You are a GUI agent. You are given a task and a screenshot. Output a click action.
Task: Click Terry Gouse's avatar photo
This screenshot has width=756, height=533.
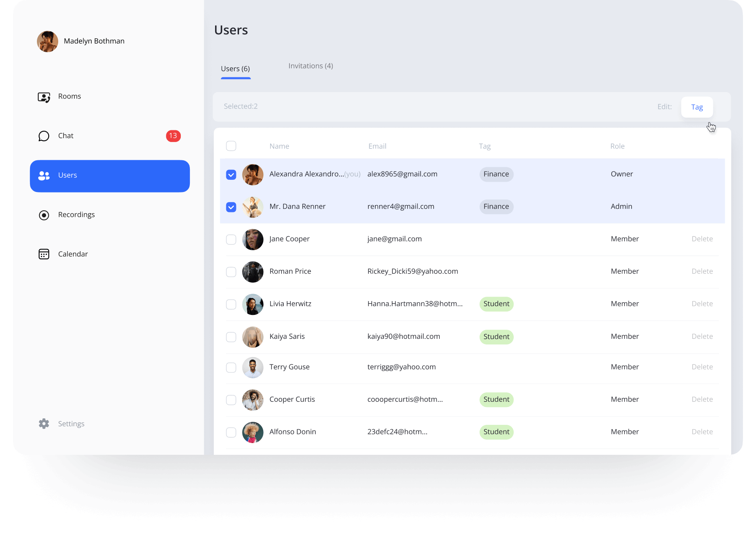pos(253,367)
